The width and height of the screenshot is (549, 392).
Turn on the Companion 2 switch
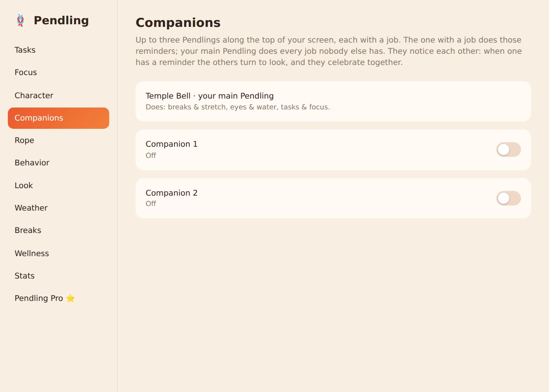[x=508, y=198]
